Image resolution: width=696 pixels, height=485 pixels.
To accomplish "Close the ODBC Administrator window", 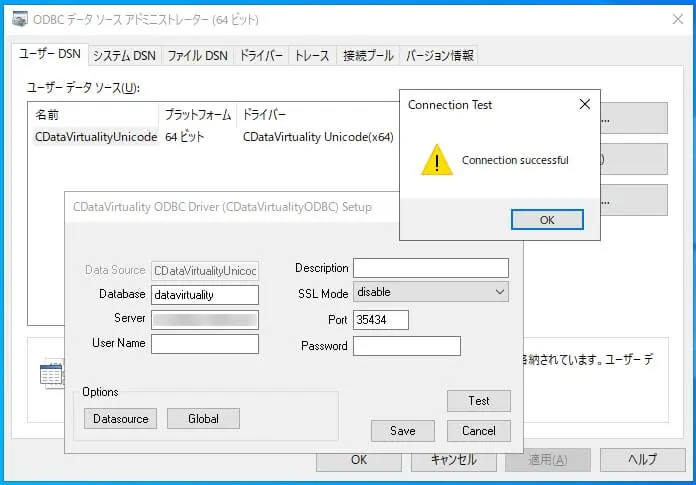I will click(677, 19).
